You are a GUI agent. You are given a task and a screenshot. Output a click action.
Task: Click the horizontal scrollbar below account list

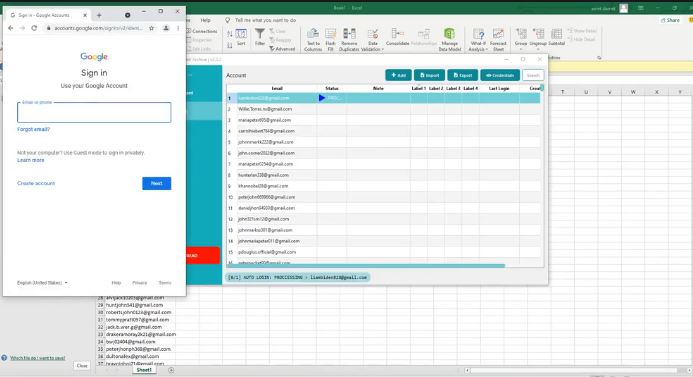tap(366, 266)
